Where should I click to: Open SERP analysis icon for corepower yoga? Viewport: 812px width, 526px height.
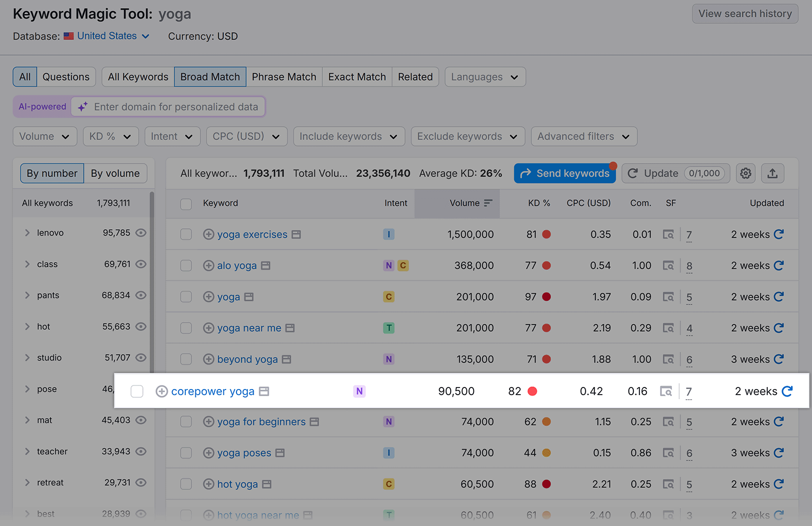pos(667,391)
